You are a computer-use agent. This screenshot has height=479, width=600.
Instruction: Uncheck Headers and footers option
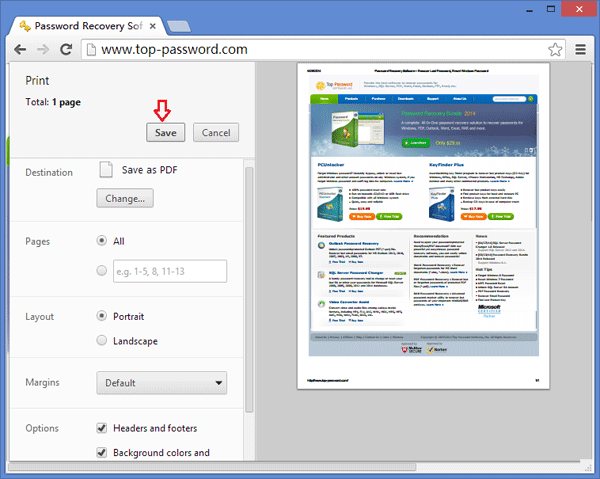tap(102, 428)
